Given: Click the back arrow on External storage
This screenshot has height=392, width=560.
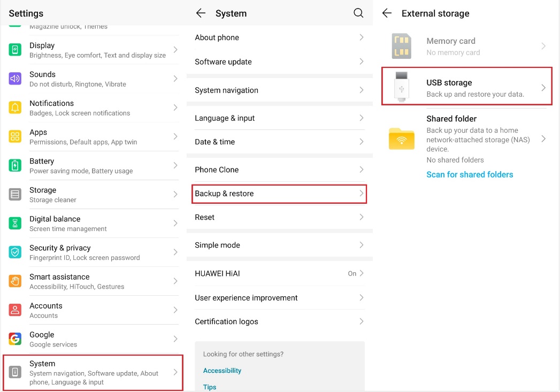Looking at the screenshot, I should click(387, 13).
